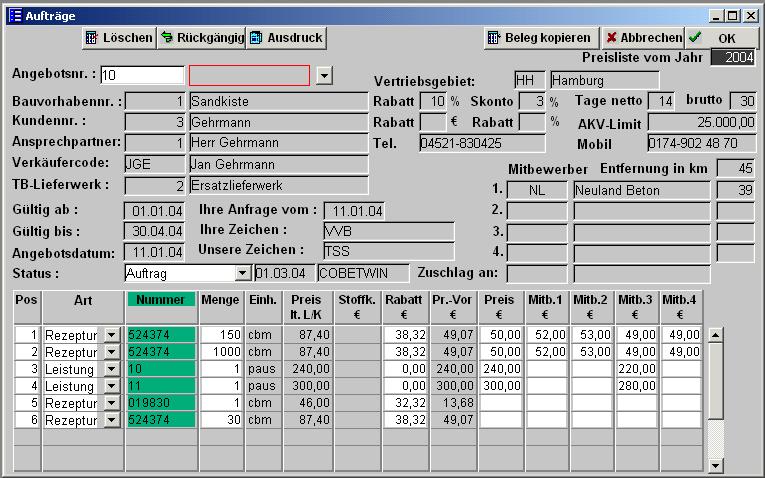This screenshot has height=478, width=765.
Task: Click the scrollbar up arrow of table
Action: click(x=715, y=334)
